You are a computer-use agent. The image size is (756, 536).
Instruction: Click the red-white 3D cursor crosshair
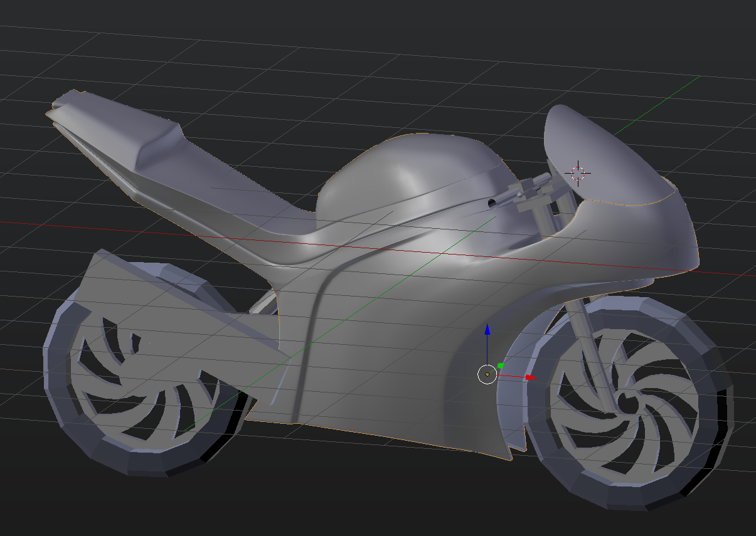[x=578, y=173]
